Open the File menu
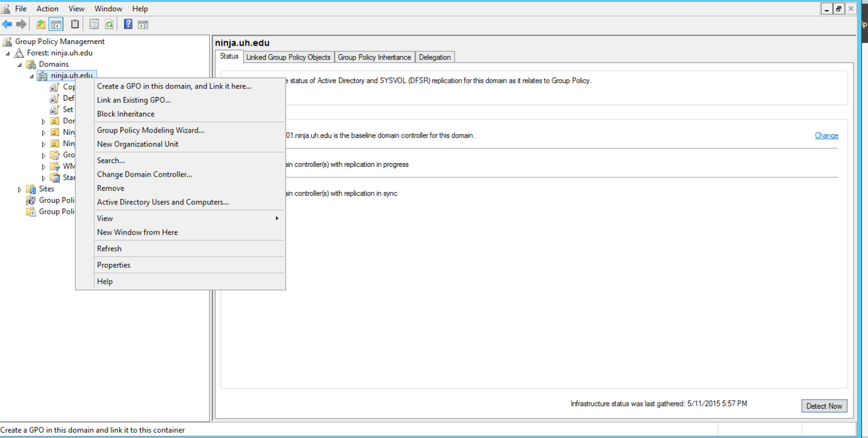Screen dimensions: 868x438 point(21,9)
